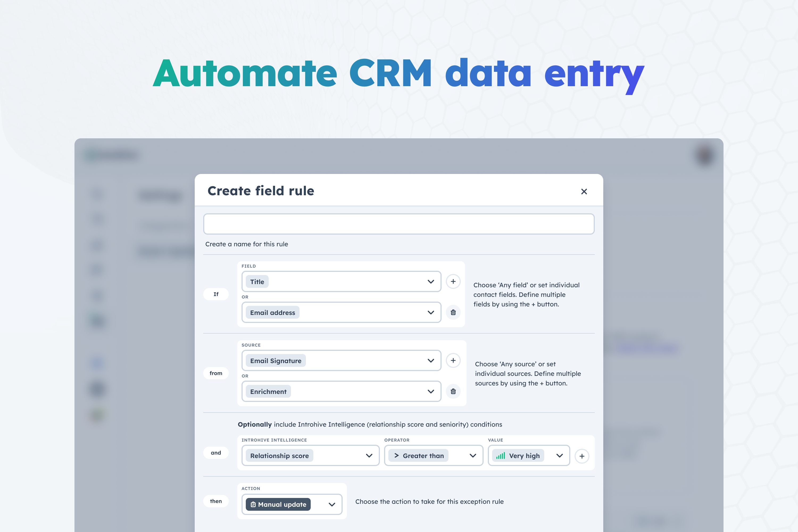Screen dimensions: 798x532
Task: Open the Title field dropdown
Action: pos(431,282)
